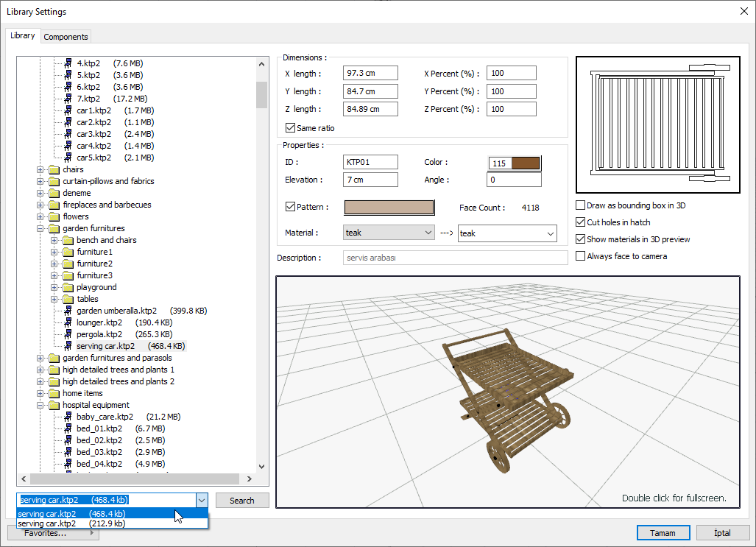Screen dimensions: 756x547
Task: Click the hospital equipment folder icon
Action: 54,405
